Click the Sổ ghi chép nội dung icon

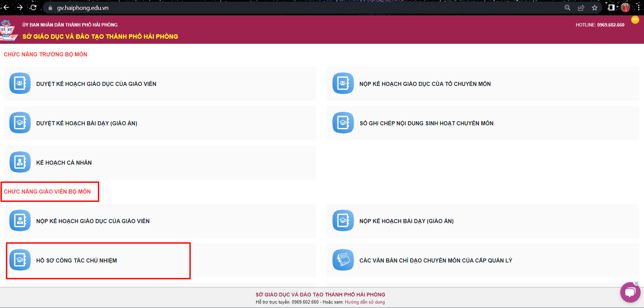(x=343, y=123)
